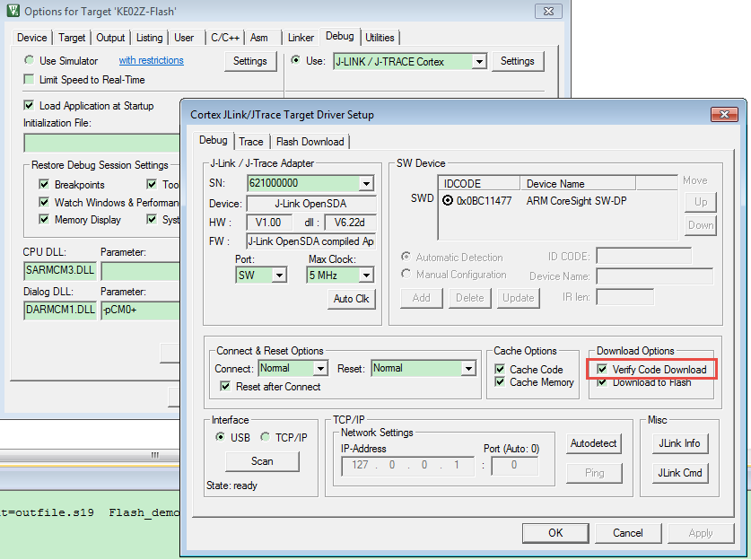The width and height of the screenshot is (751, 560).
Task: Open the Output tab in Options window
Action: 110,38
